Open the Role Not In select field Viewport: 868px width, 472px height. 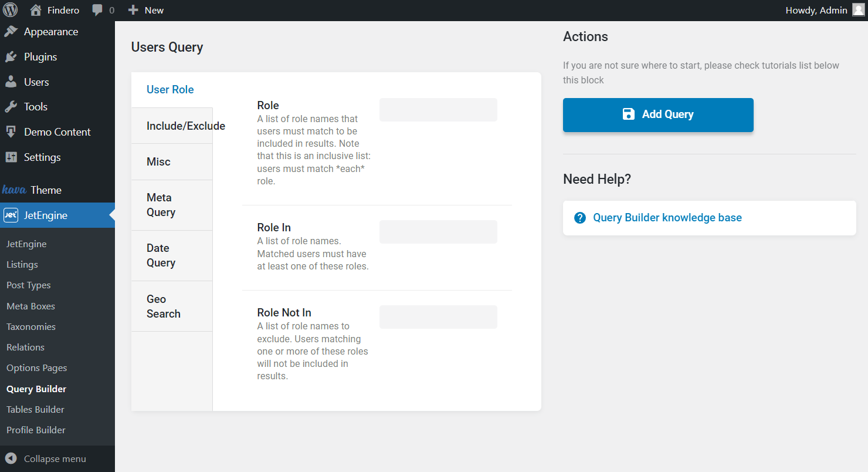tap(438, 317)
